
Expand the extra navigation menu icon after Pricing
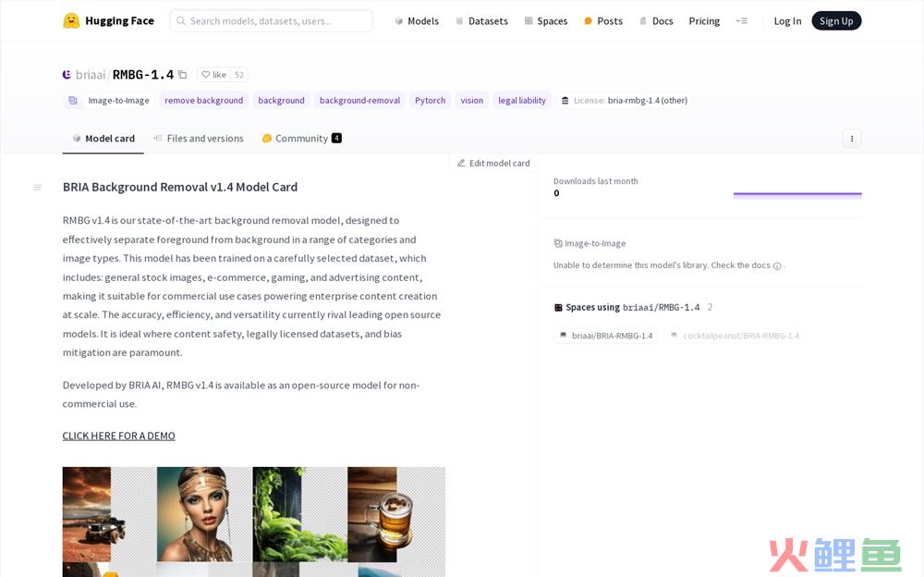[x=741, y=21]
